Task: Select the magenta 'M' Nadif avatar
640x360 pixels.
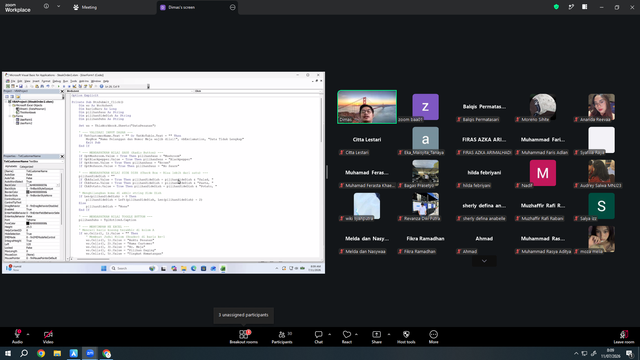Action: pos(542,173)
